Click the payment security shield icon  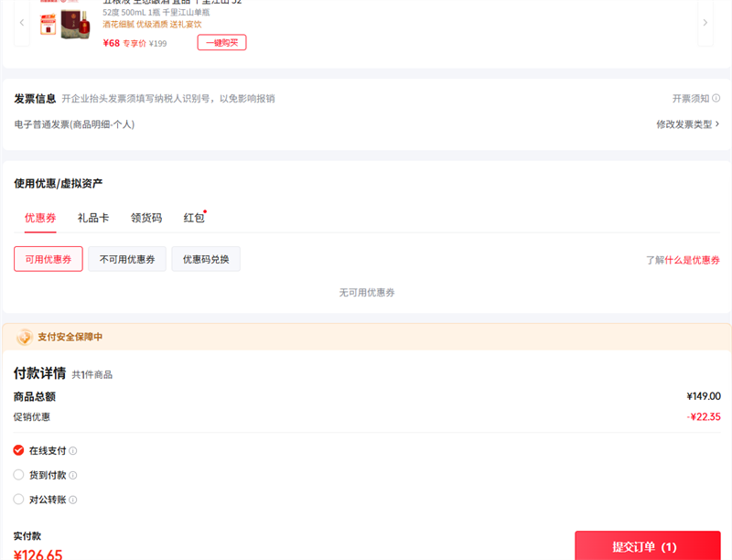click(x=25, y=337)
